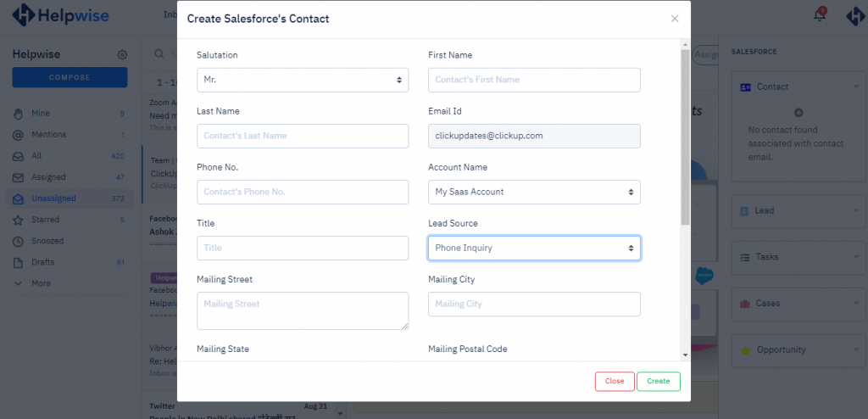
Task: Focus the Mailing Street textarea
Action: (x=303, y=311)
